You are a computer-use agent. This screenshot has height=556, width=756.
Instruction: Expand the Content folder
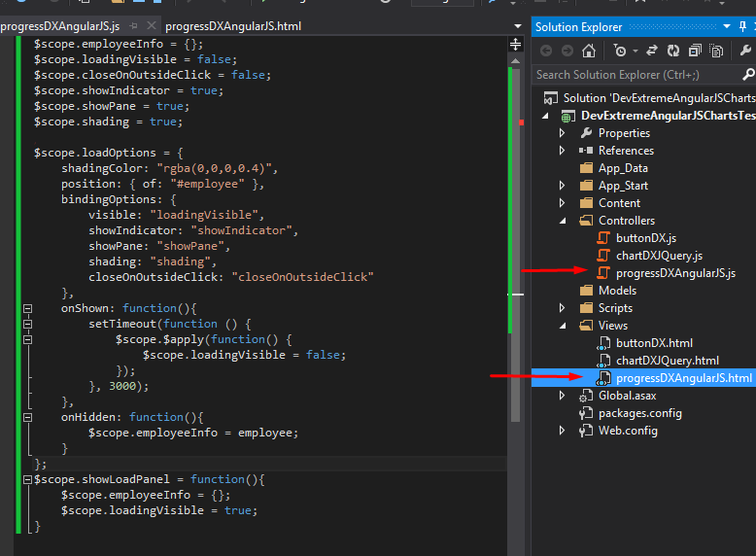click(x=563, y=202)
